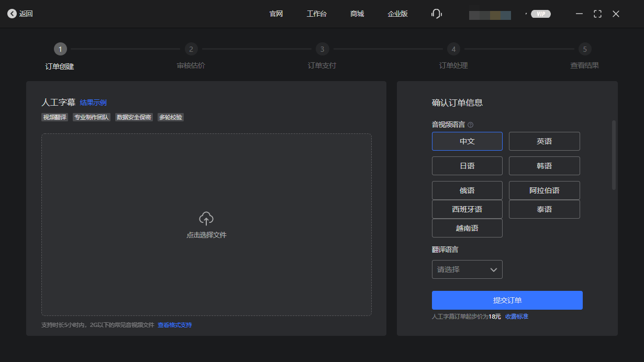Click step 5 查看结果 circle
The height and width of the screenshot is (362, 644).
[x=585, y=49]
